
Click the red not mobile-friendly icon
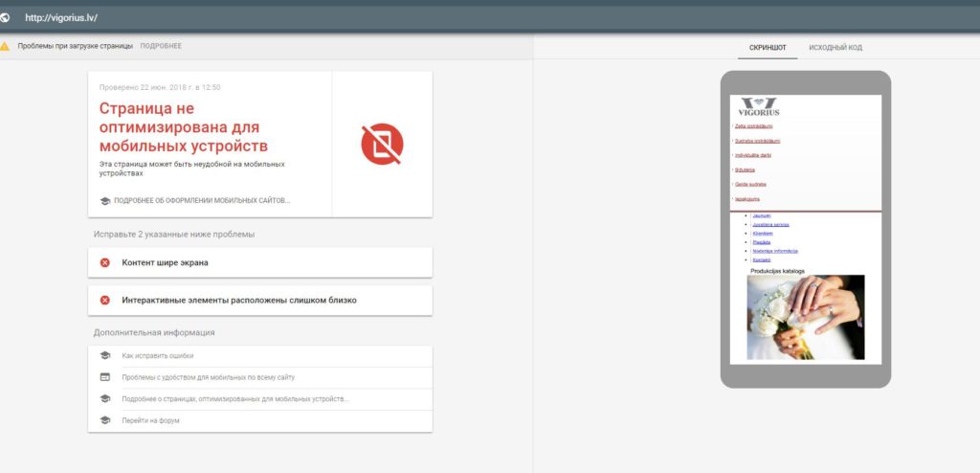(x=382, y=144)
